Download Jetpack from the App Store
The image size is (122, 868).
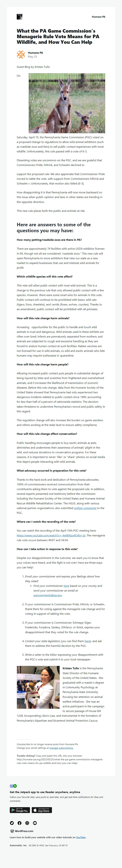[x=42, y=810]
